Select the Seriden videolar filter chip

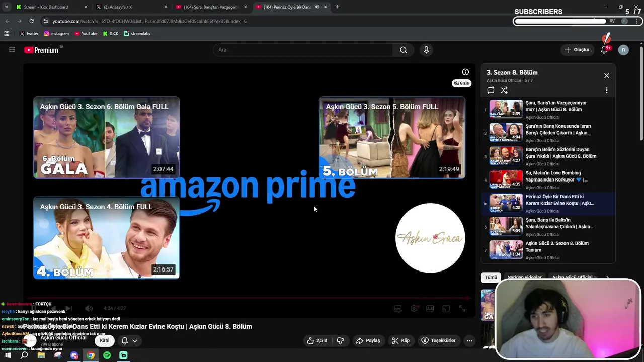click(x=524, y=277)
